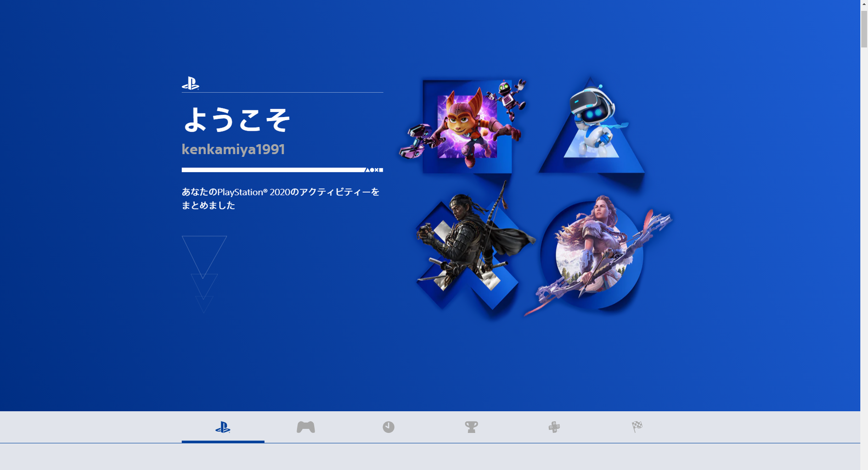Screen dimensions: 868x470
Task: Go to the PlayStation Plus d-pad tab
Action: [x=554, y=427]
